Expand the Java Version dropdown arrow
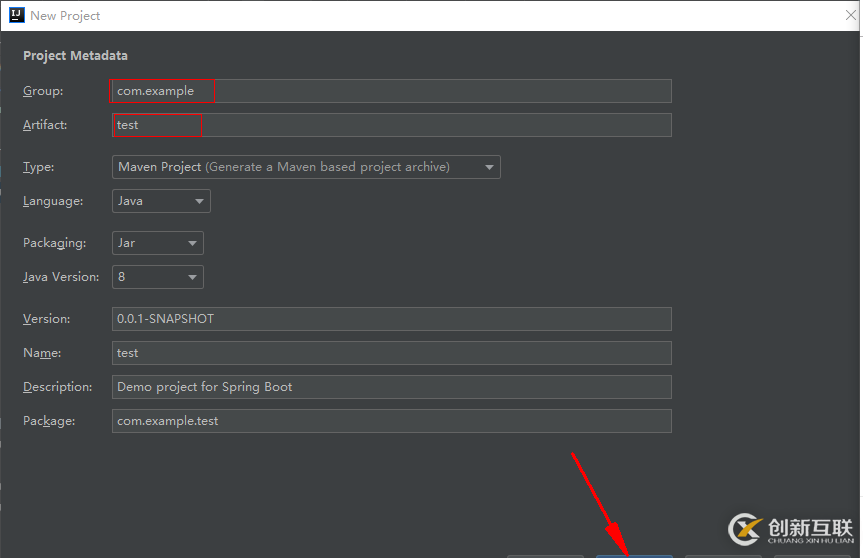This screenshot has height=558, width=863. 192,277
